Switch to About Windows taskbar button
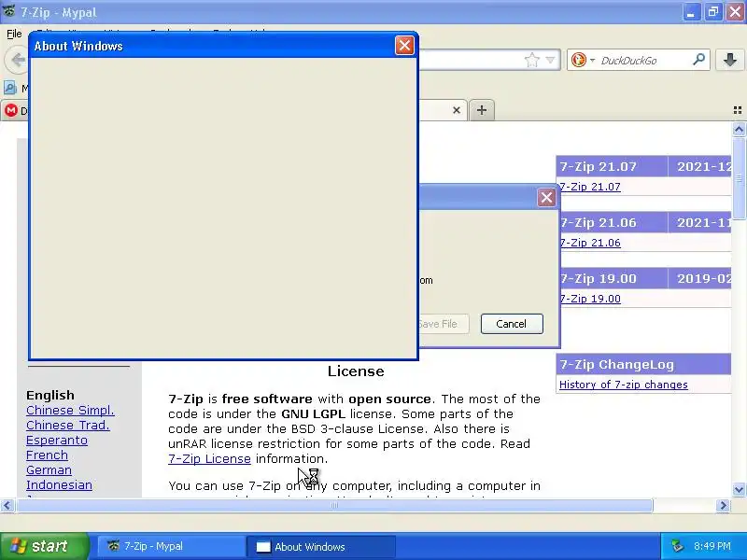The image size is (747, 560). [x=321, y=546]
